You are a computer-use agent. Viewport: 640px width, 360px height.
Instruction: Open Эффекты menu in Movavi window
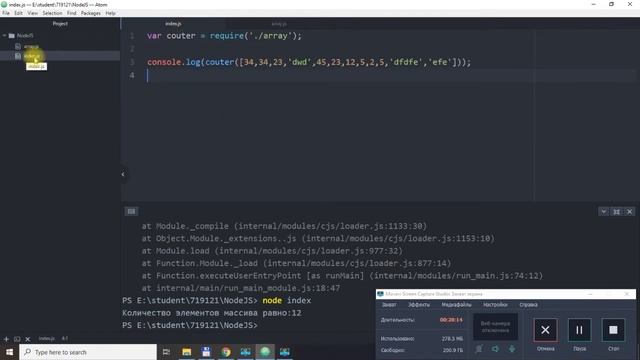[x=419, y=305]
